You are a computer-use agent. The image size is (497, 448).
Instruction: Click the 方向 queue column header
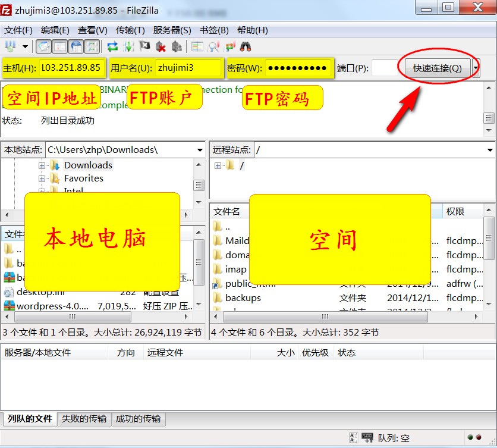click(126, 352)
